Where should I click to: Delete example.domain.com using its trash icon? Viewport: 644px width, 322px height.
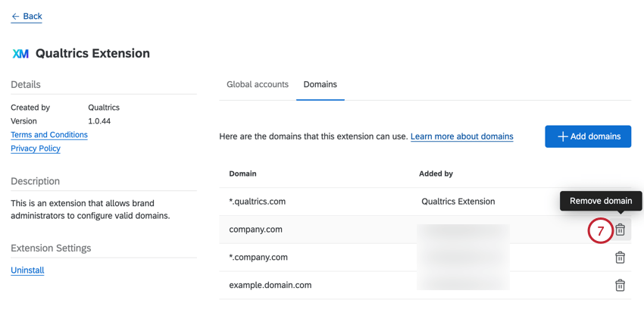pyautogui.click(x=620, y=285)
